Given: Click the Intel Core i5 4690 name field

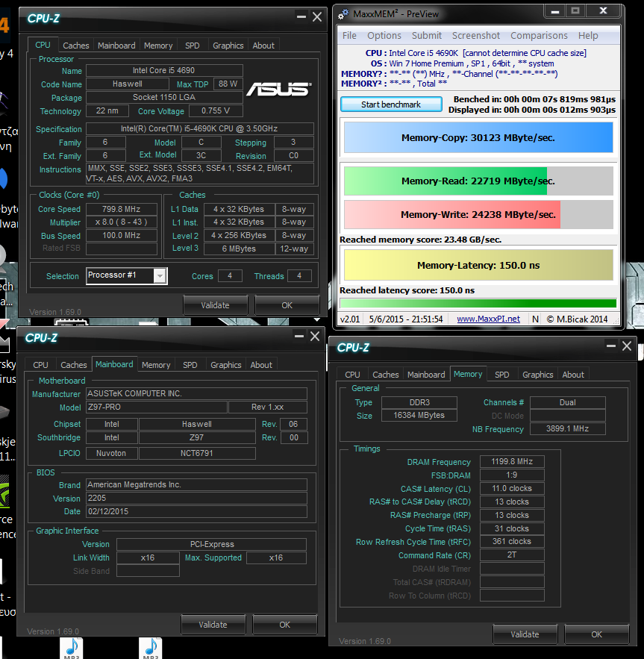Looking at the screenshot, I should click(x=164, y=70).
